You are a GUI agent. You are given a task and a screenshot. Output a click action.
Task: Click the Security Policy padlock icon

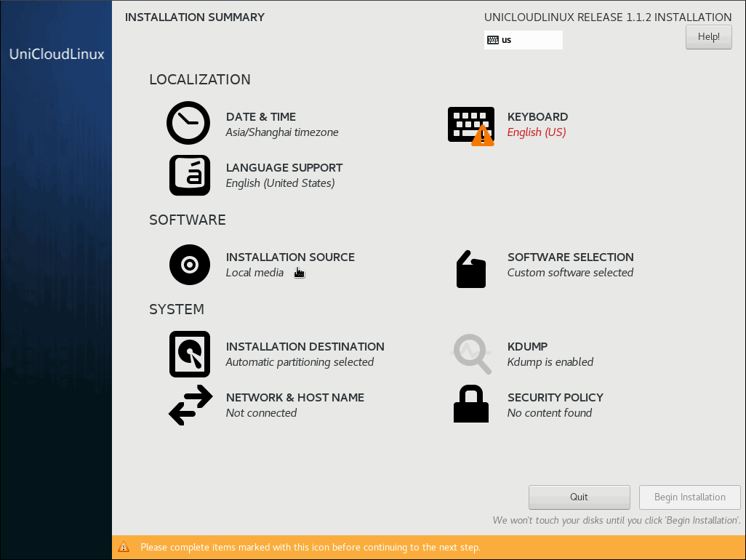[x=471, y=404]
